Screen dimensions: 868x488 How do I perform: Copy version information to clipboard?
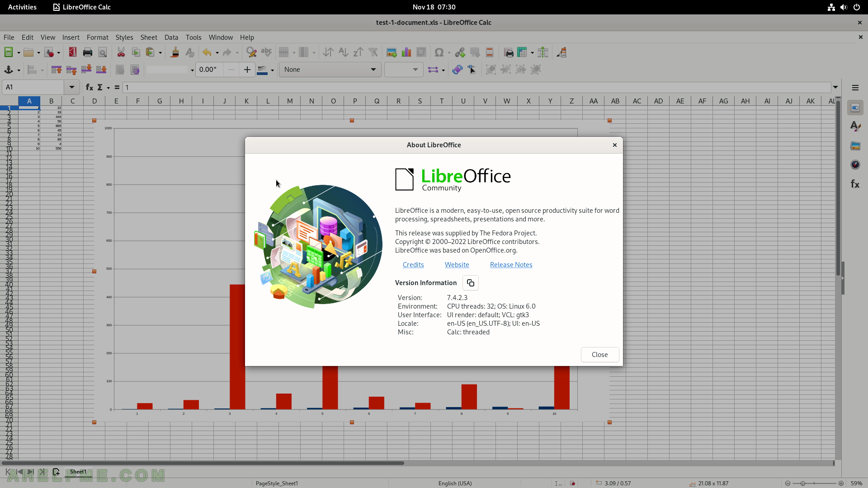pyautogui.click(x=470, y=283)
